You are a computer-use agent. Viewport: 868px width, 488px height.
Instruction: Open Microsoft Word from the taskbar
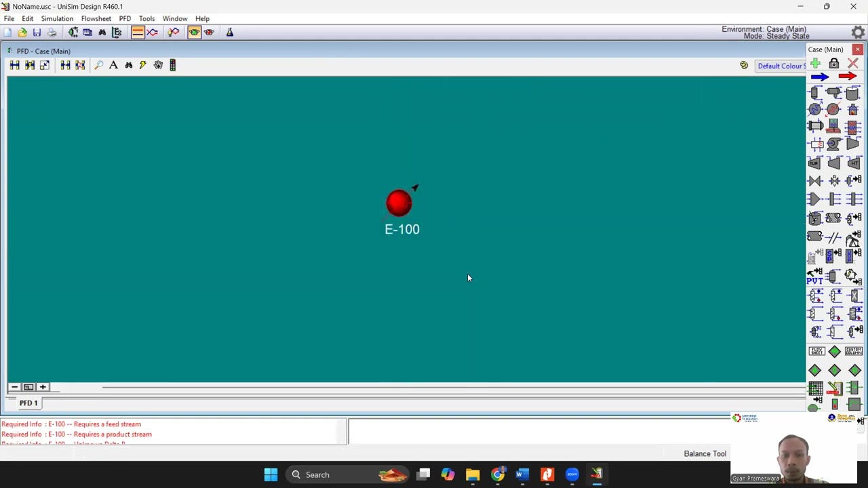pyautogui.click(x=522, y=474)
